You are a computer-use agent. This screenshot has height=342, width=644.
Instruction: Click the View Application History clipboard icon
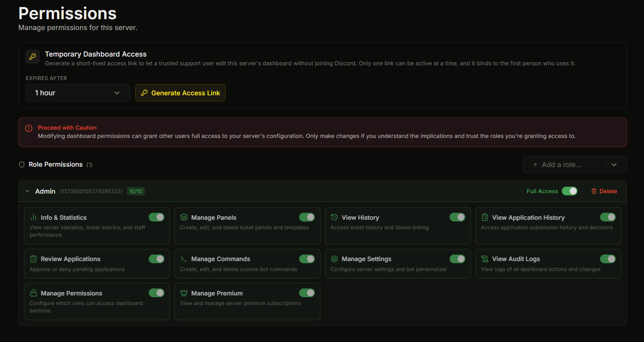point(485,217)
